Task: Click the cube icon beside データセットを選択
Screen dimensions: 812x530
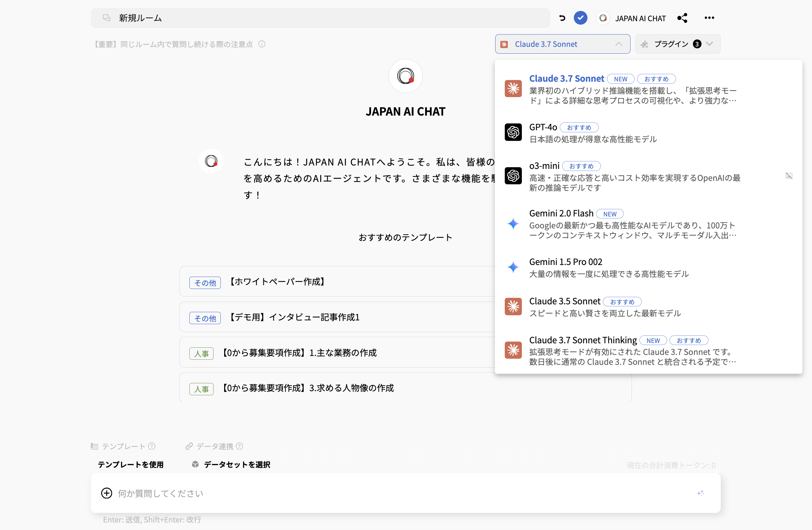Action: 195,464
